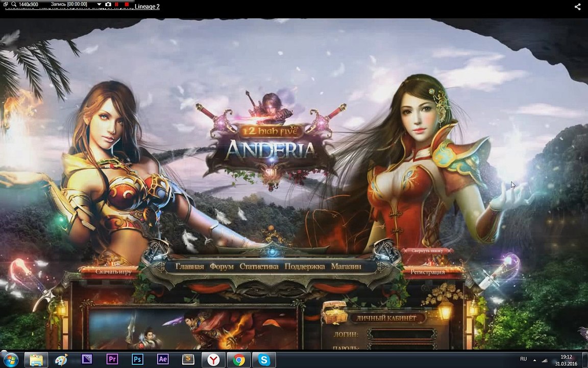
Task: Open the video title link ending Lineage 2
Action: click(x=83, y=7)
